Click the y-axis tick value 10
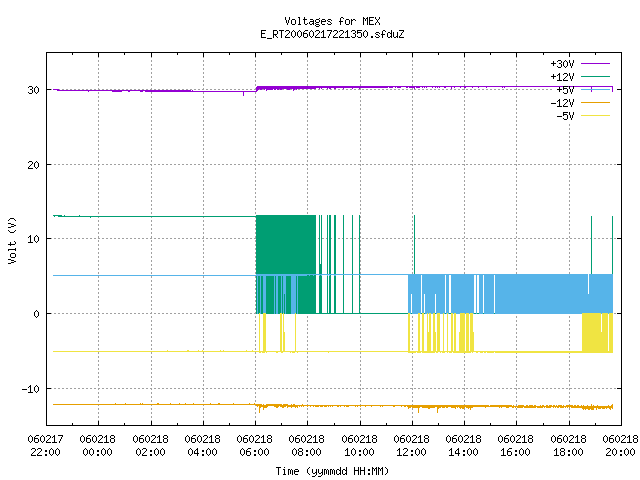Image resolution: width=640 pixels, height=480 pixels. pos(33,239)
